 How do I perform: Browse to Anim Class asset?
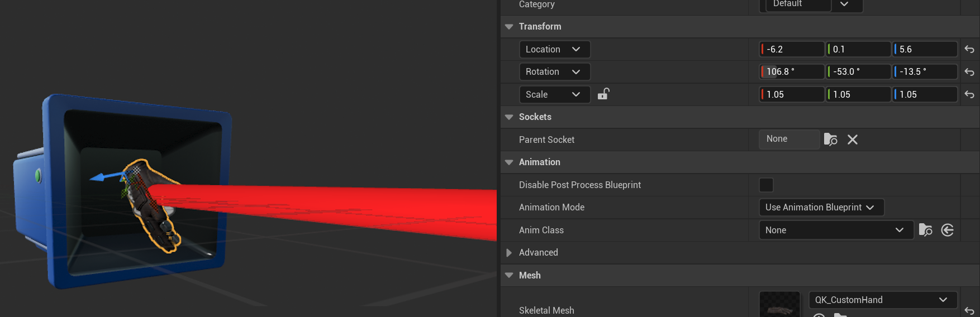(926, 230)
